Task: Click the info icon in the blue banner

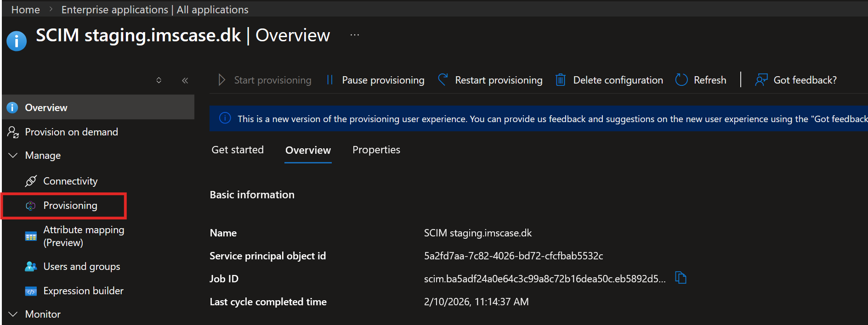Action: click(225, 118)
